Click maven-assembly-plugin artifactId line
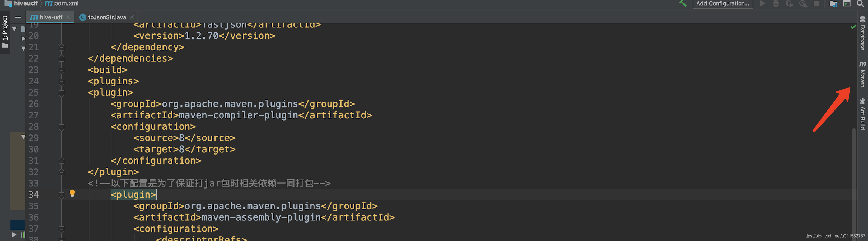Viewport: 868px width, 241px height. point(264,218)
